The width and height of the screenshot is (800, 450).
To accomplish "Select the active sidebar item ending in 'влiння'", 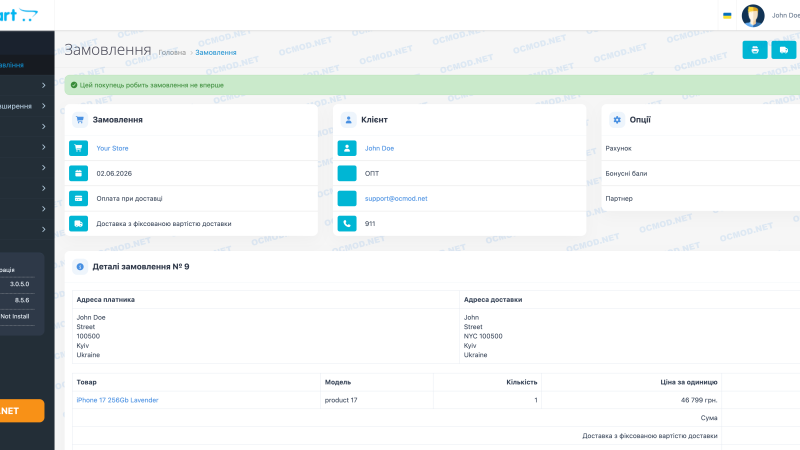I will (27, 65).
